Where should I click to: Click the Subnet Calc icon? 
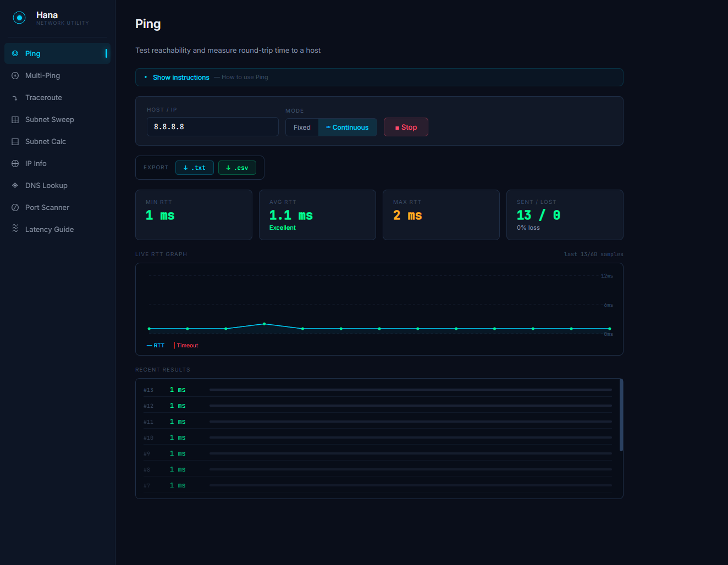(15, 141)
